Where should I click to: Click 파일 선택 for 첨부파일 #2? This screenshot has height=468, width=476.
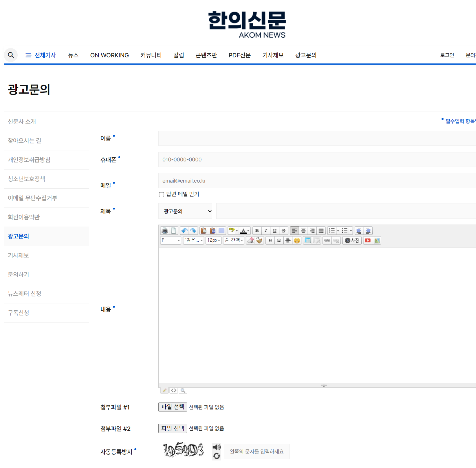coord(173,428)
